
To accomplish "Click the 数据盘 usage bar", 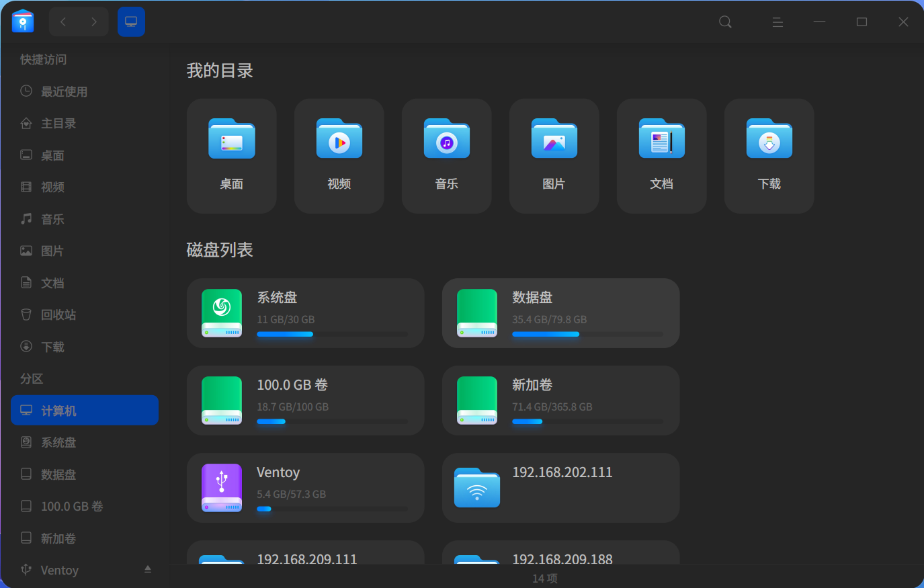I will point(588,334).
